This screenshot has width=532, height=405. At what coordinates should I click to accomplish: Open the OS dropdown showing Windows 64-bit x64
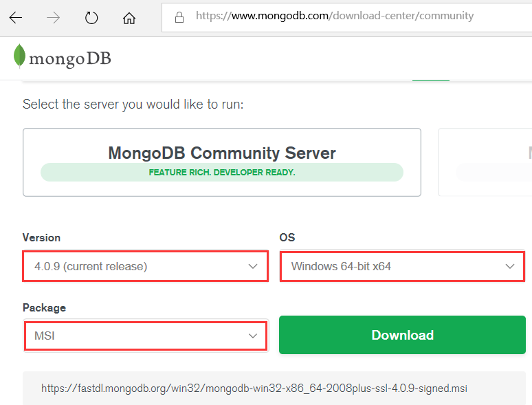[x=402, y=266]
